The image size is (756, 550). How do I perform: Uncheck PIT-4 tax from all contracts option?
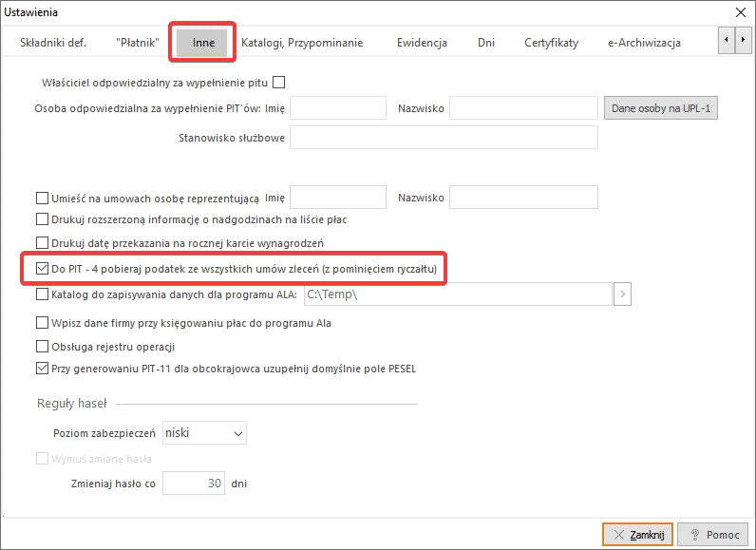tap(42, 270)
